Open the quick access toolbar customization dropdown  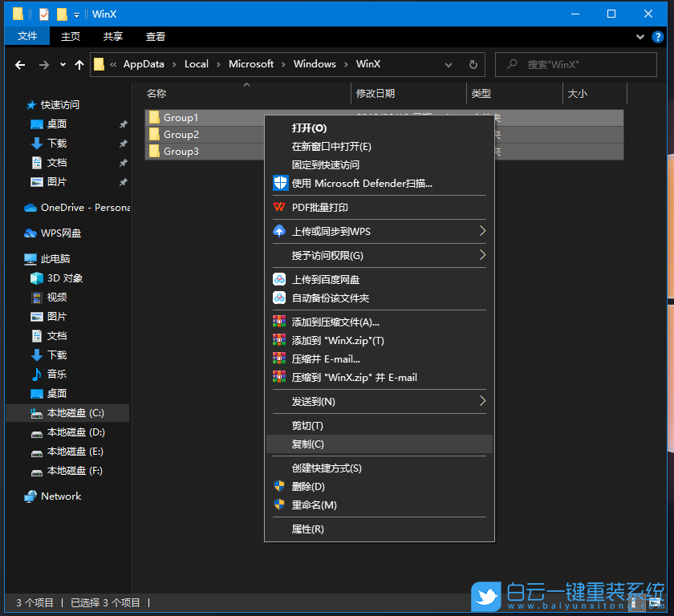pos(75,14)
